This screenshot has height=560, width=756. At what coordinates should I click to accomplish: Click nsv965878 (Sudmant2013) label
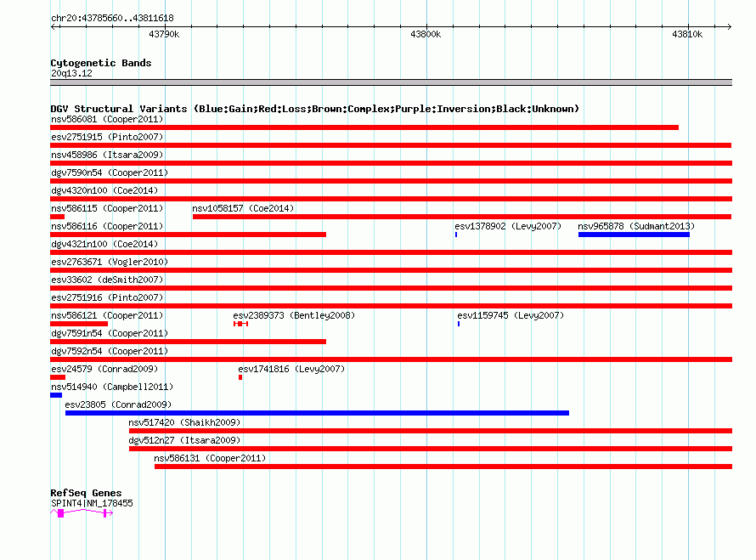[636, 226]
